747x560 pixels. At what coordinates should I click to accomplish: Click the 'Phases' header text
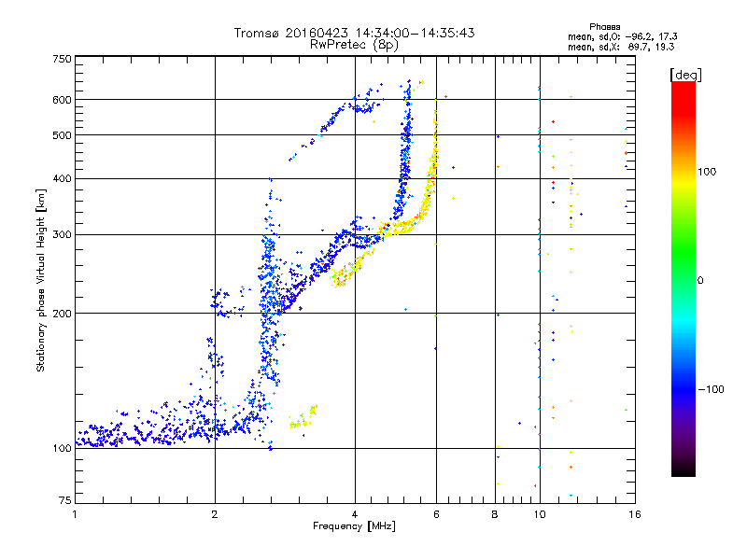coord(604,27)
